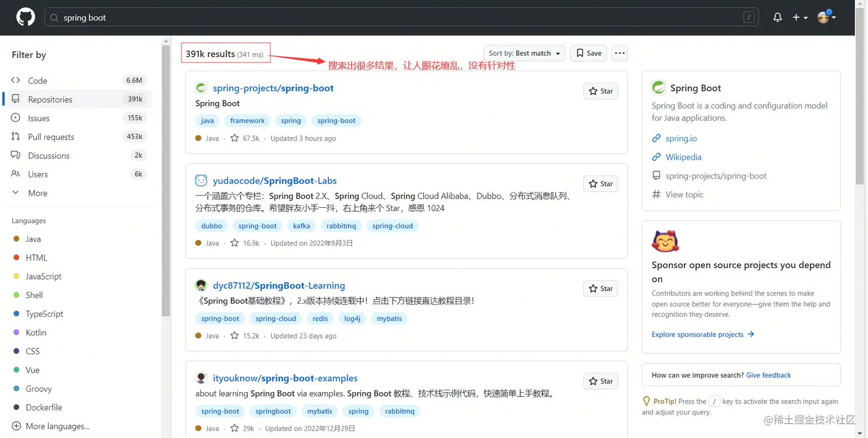Expand More languages list
This screenshot has height=438, width=868.
tap(51, 426)
